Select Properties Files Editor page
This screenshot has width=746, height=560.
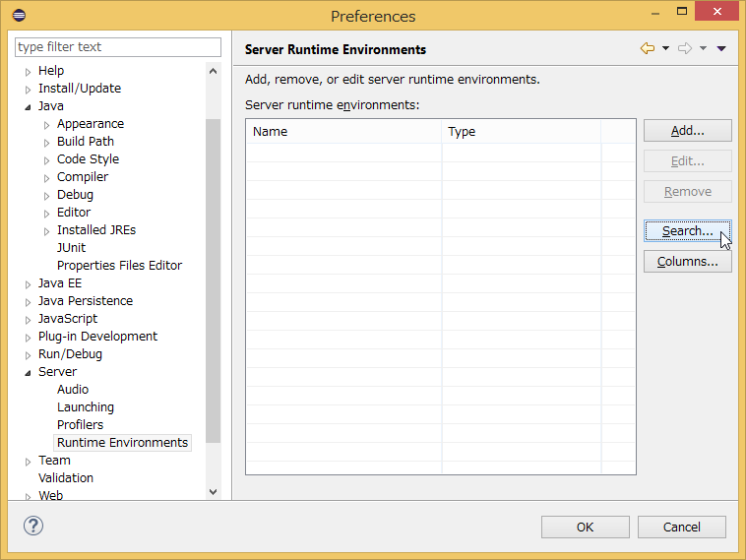click(119, 266)
